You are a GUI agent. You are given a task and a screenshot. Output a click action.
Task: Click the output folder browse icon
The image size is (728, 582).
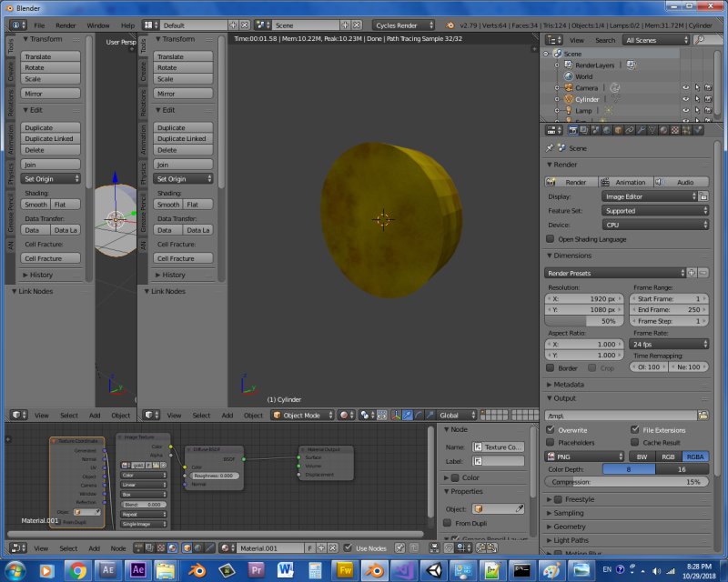coord(703,416)
